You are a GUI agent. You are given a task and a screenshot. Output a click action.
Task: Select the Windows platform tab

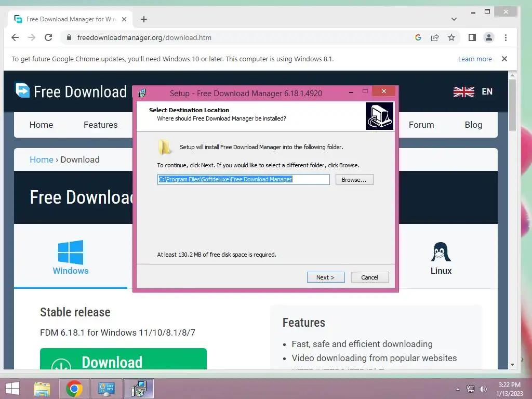71,258
